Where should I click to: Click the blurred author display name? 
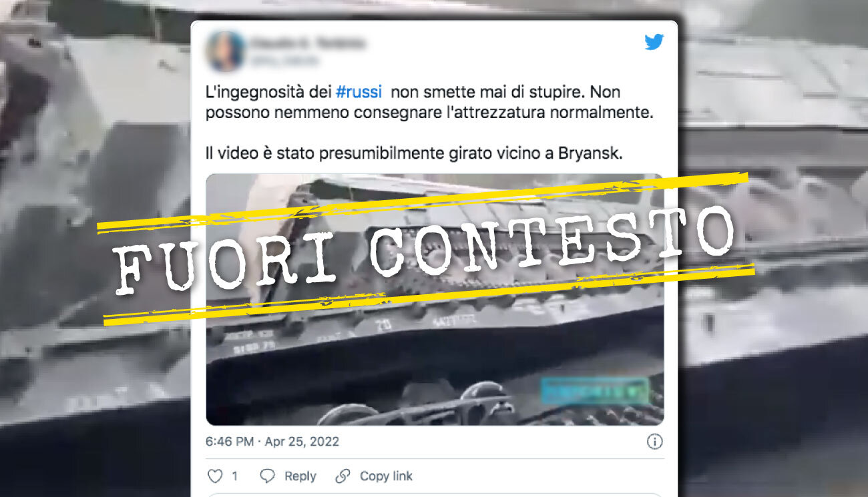pyautogui.click(x=308, y=44)
